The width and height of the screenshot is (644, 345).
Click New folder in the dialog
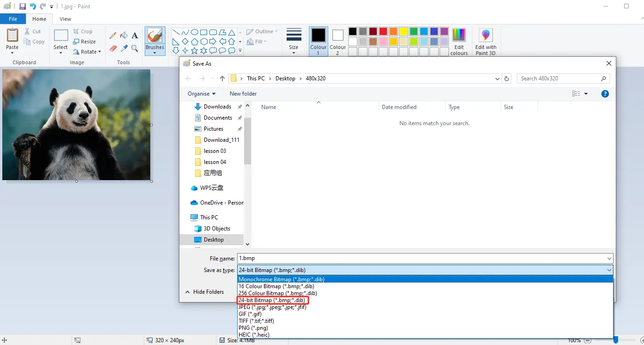243,94
